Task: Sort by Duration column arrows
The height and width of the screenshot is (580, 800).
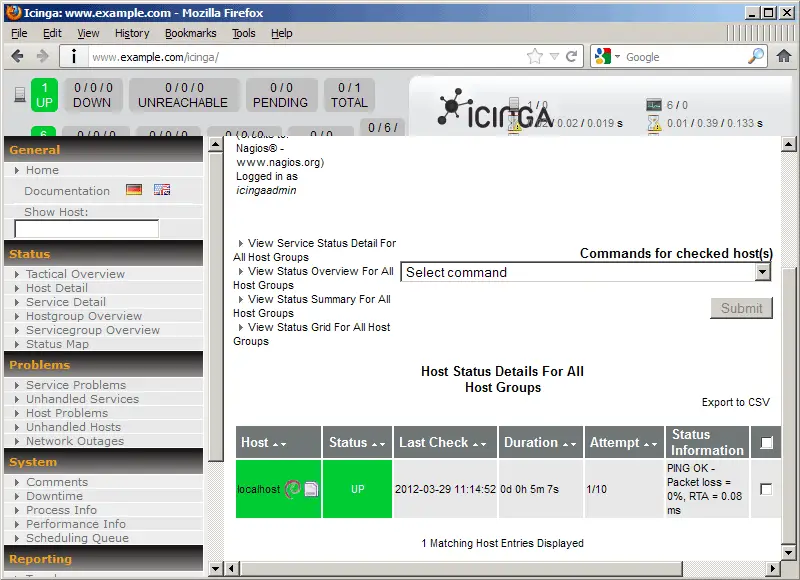Action: [x=569, y=444]
